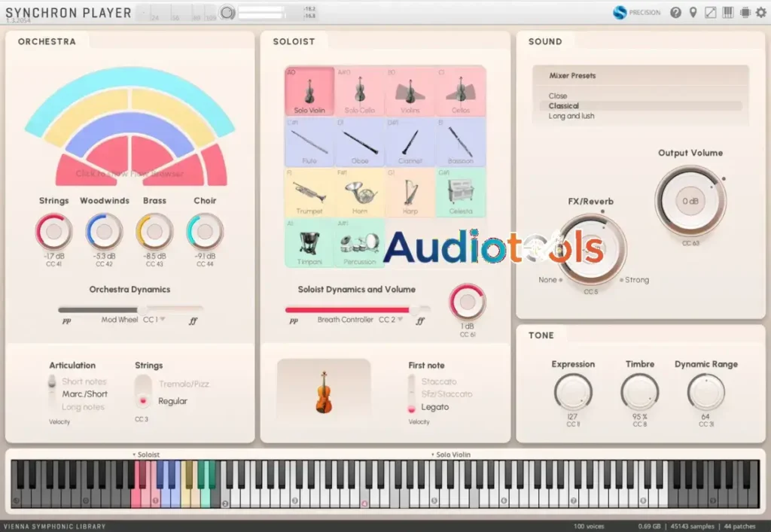Open the help question mark icon
This screenshot has width=771, height=532.
coord(675,13)
